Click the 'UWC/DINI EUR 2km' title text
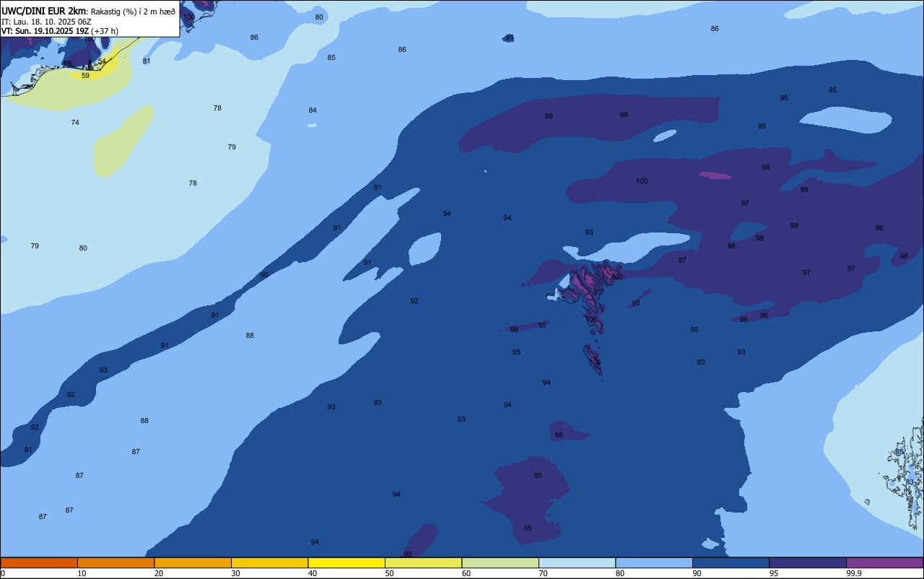The height and width of the screenshot is (579, 924). tap(44, 11)
